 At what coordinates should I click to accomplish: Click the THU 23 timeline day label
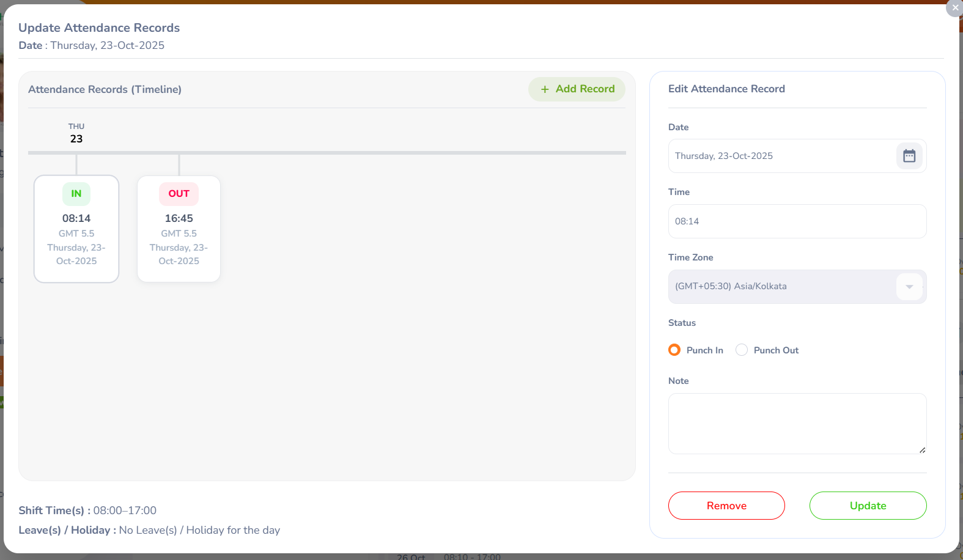tap(76, 133)
